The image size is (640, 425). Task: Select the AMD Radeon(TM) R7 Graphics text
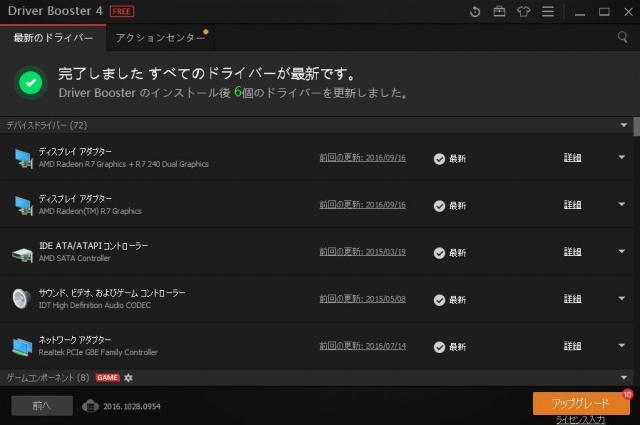tap(90, 211)
